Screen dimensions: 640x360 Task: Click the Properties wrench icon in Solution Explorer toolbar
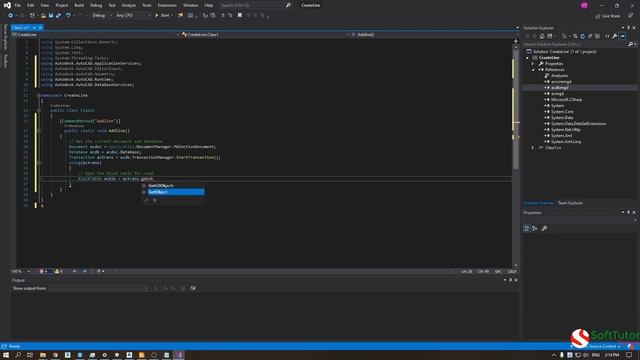pos(614,36)
